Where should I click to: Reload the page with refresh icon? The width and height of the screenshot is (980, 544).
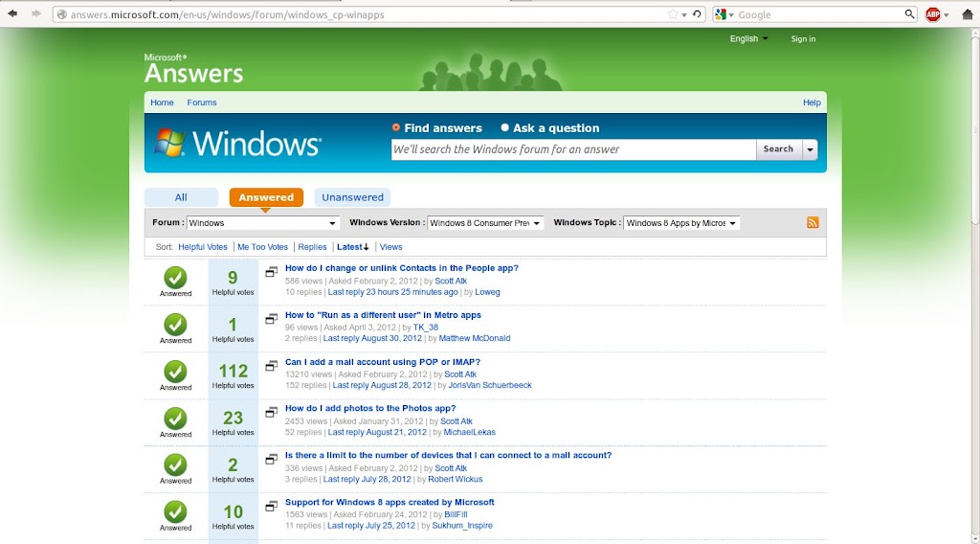(697, 14)
